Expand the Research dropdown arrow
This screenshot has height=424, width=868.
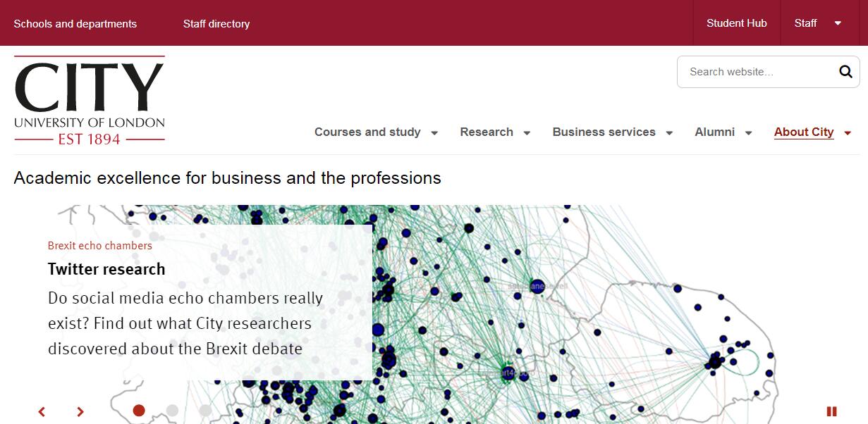click(x=527, y=133)
